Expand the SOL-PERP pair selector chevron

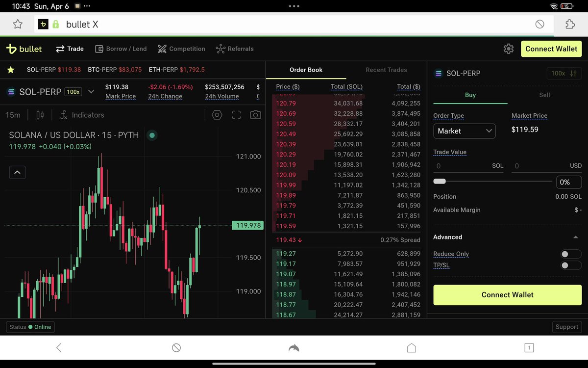[91, 91]
